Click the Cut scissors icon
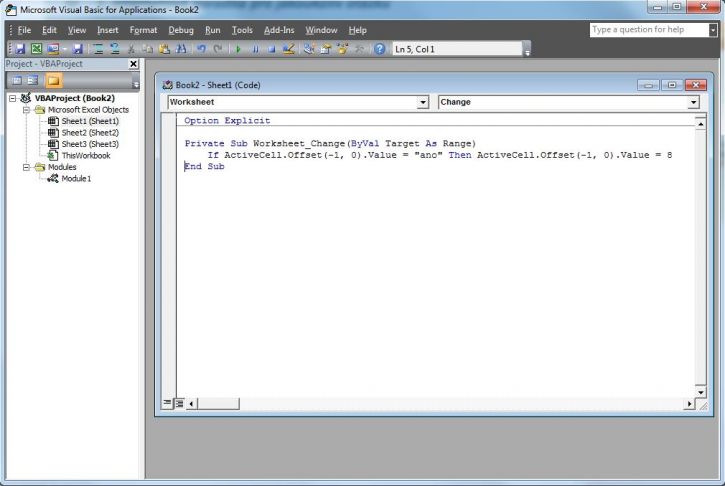 pyautogui.click(x=131, y=49)
